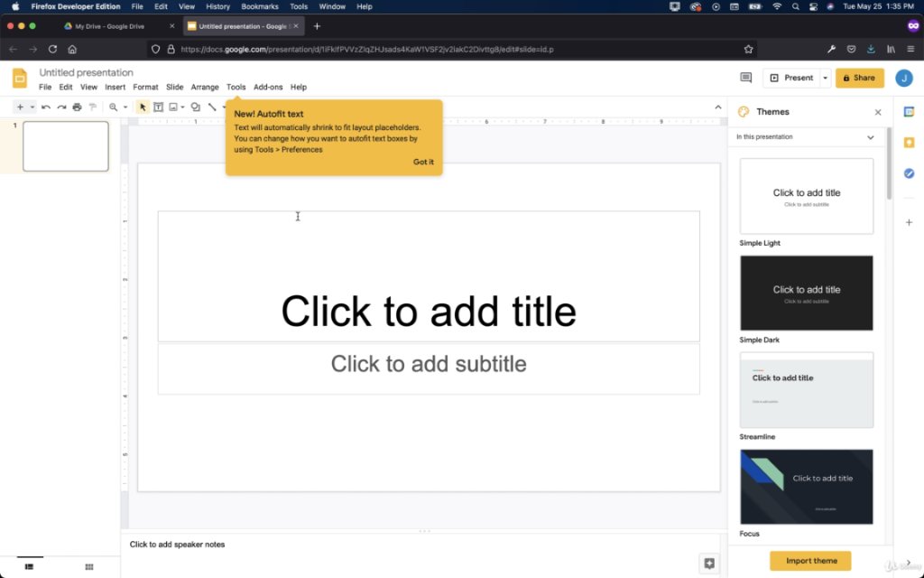Apply the Simple Dark theme

806,294
